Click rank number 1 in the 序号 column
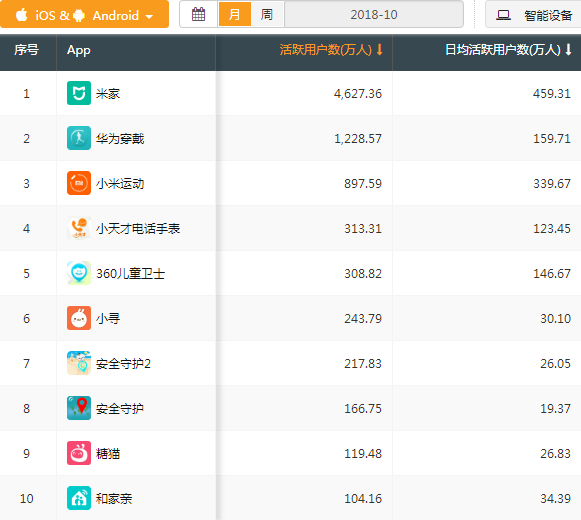The height and width of the screenshot is (520, 581). [x=26, y=93]
